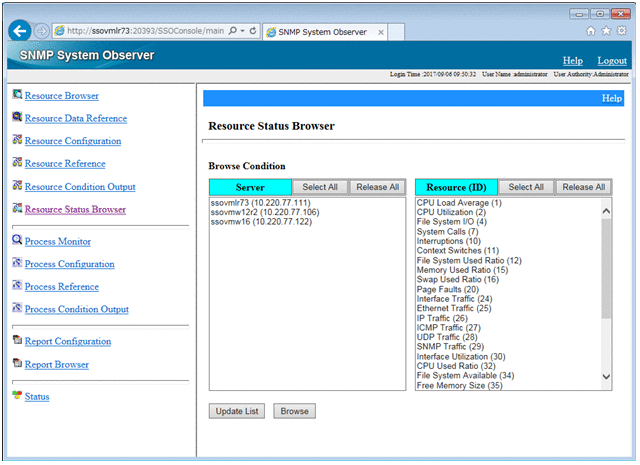The width and height of the screenshot is (640, 465).
Task: Click the Status icon in sidebar
Action: [17, 396]
